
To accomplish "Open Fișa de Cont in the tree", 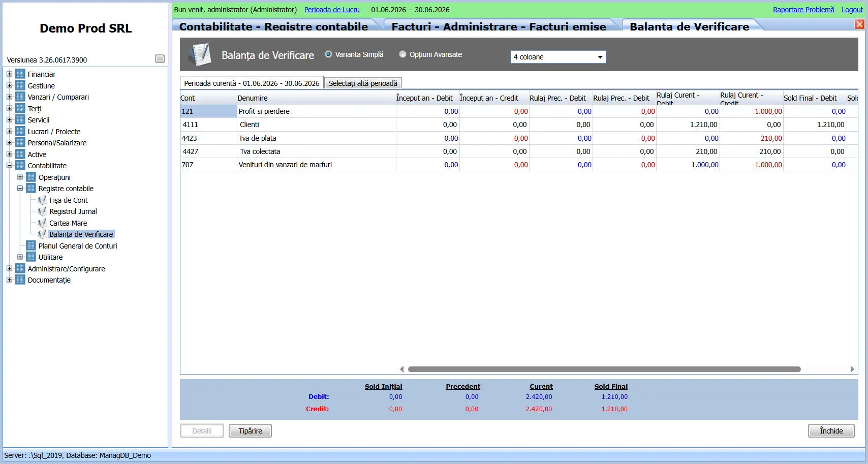I will (x=69, y=200).
